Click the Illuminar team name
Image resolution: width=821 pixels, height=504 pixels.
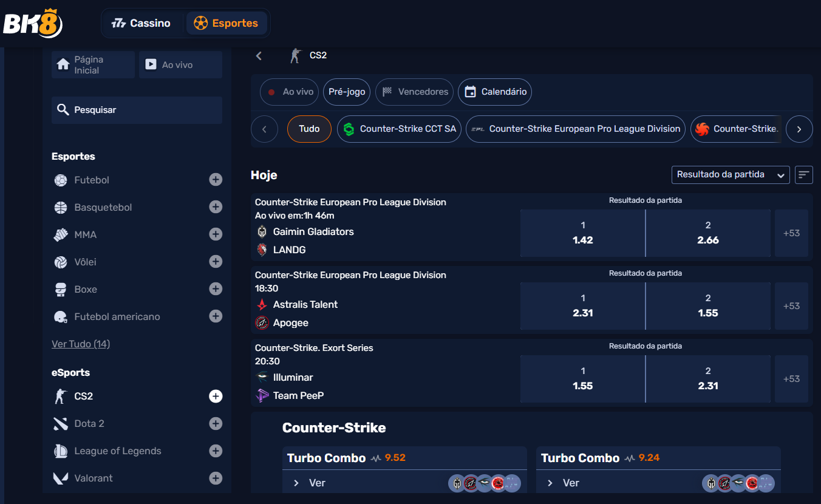(x=293, y=377)
